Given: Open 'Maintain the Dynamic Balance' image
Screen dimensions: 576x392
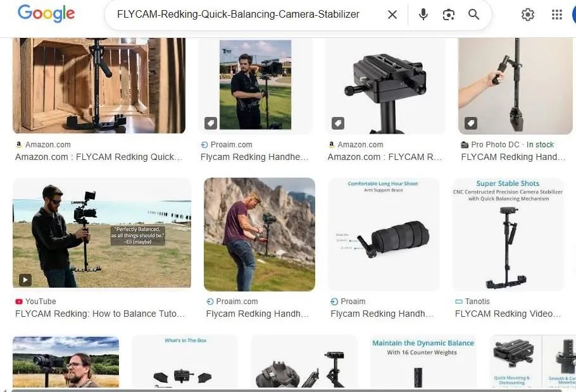Looking at the screenshot, I should click(423, 362).
